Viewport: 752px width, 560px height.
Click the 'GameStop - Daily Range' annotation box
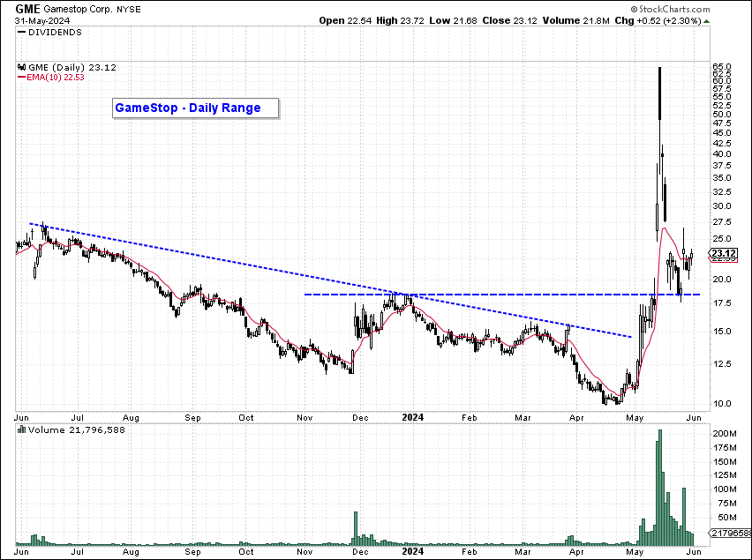click(x=195, y=108)
